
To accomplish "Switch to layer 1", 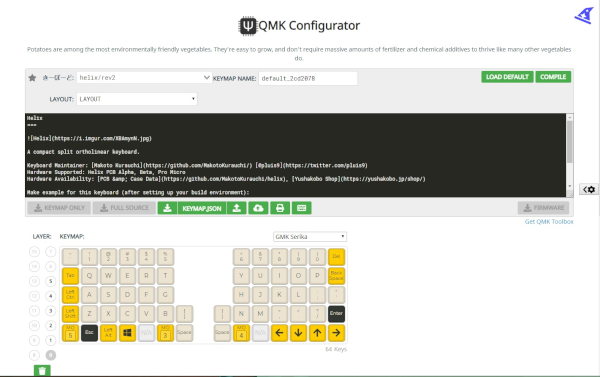I will tap(51, 340).
